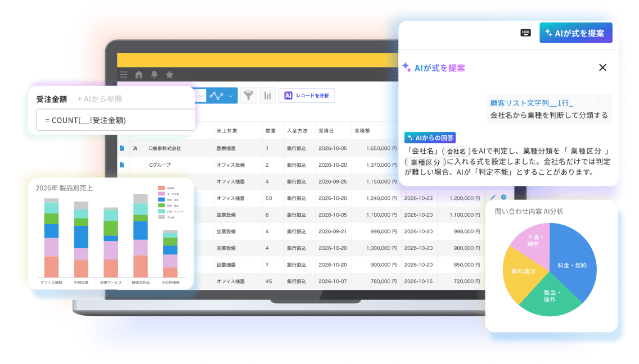Select the 資料請求 pie slice

(x=523, y=271)
